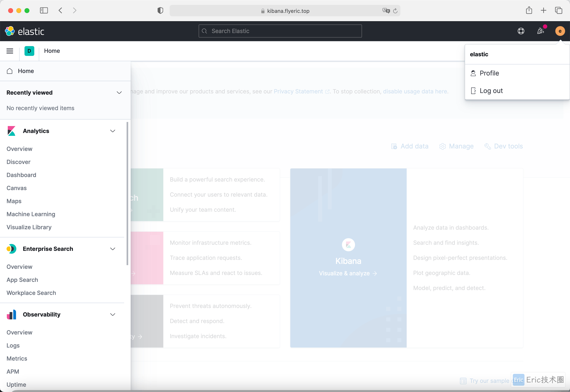The image size is (570, 392).
Task: Click the Enterprise Search logo icon
Action: [11, 249]
